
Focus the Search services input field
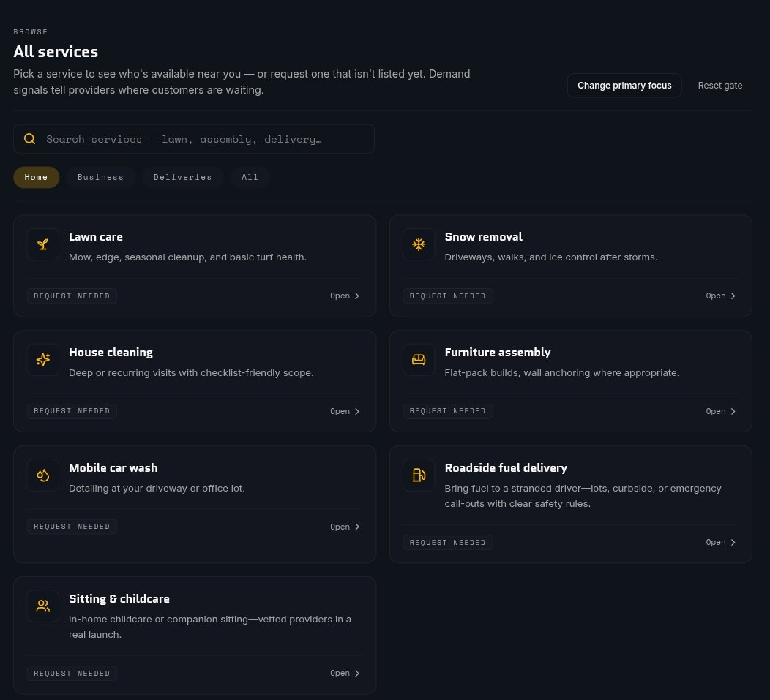[194, 139]
